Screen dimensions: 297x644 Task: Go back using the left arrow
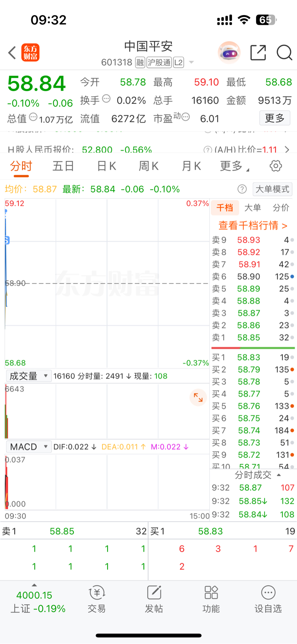pyautogui.click(x=12, y=53)
